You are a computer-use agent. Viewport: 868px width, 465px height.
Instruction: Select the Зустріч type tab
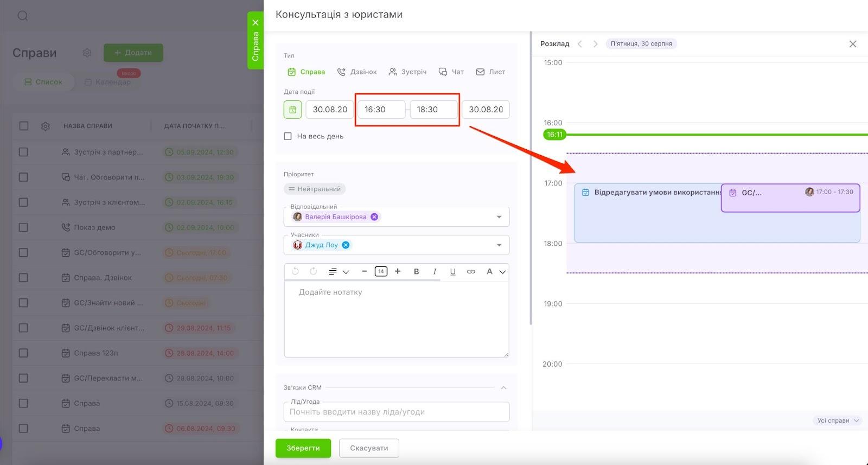(x=407, y=72)
